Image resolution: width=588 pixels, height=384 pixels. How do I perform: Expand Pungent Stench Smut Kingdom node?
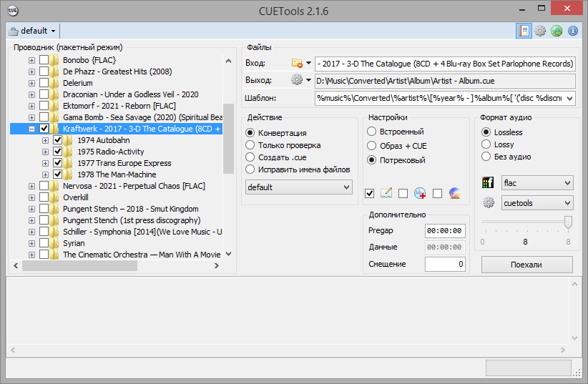pos(32,209)
